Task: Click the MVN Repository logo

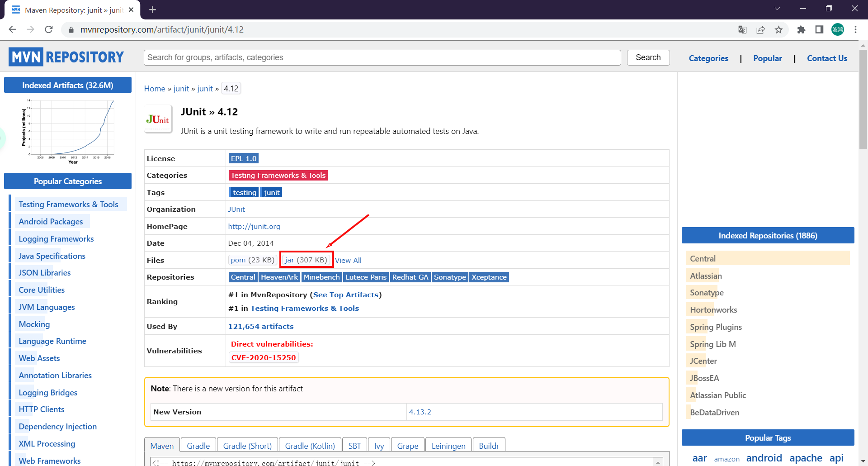Action: [x=66, y=57]
